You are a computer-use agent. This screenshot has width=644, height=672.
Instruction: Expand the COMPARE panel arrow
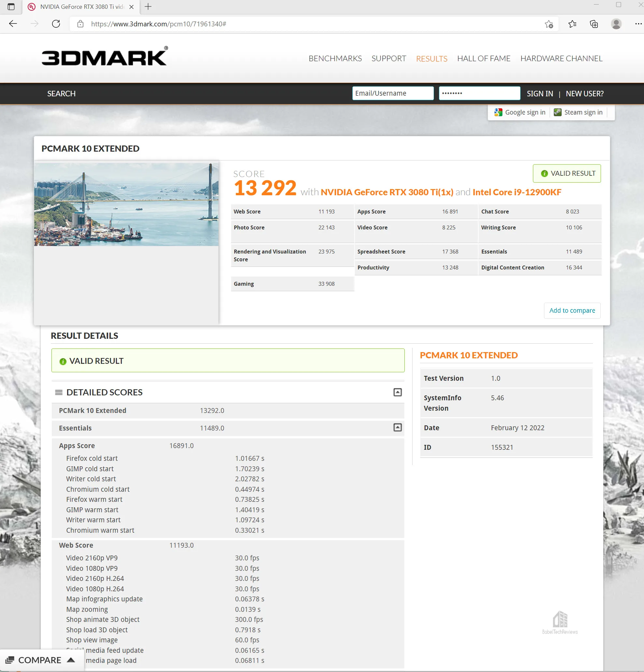(x=71, y=660)
